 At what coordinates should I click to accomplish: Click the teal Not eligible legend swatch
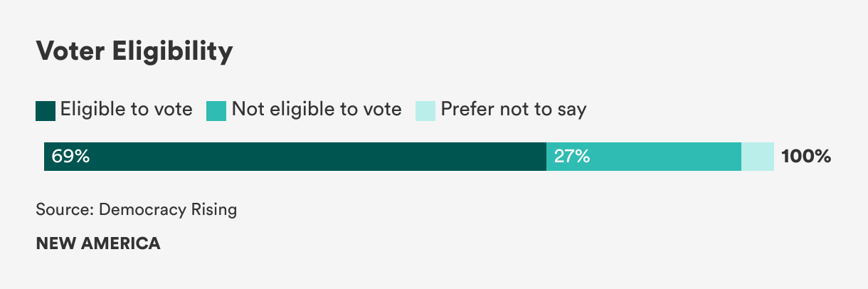click(x=216, y=111)
